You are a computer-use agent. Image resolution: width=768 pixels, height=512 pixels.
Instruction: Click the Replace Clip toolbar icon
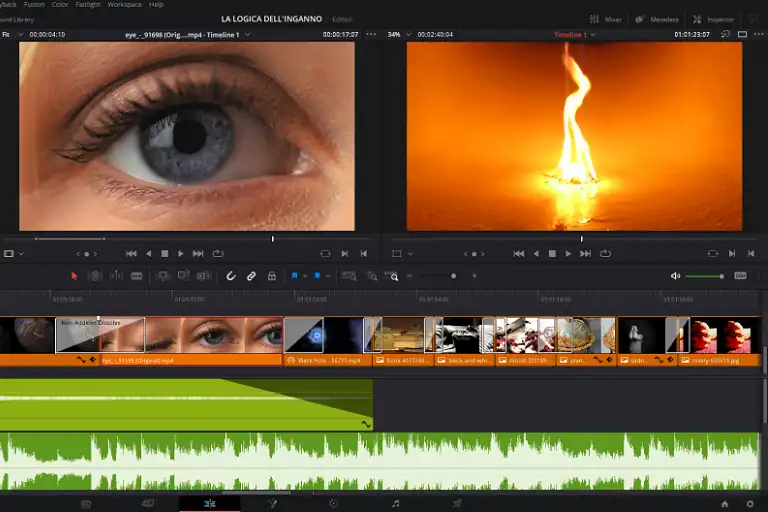click(x=204, y=276)
